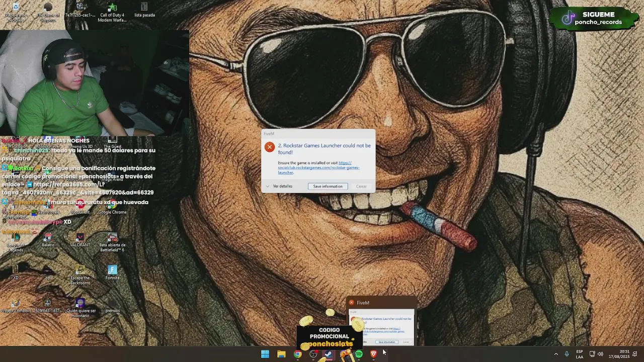The height and width of the screenshot is (362, 644).
Task: Open the socialclub.rockstargames.com launcher link
Action: pos(318,167)
